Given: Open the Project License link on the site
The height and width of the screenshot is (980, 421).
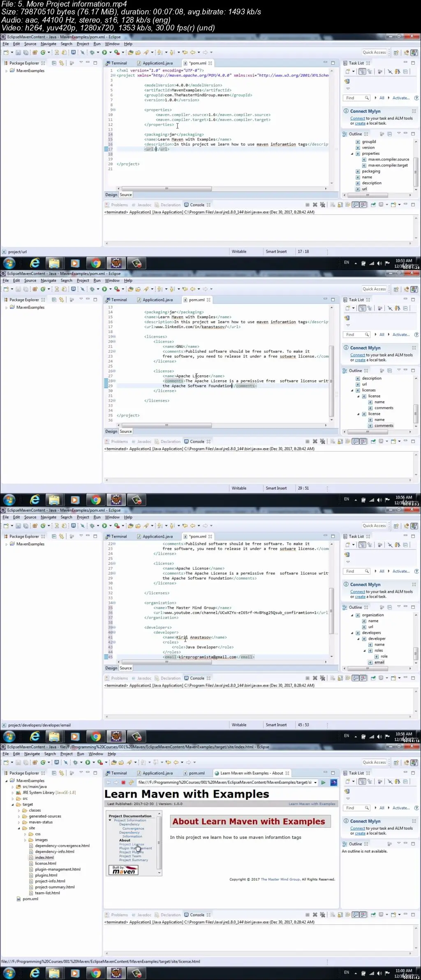Looking at the screenshot, I should [x=132, y=844].
